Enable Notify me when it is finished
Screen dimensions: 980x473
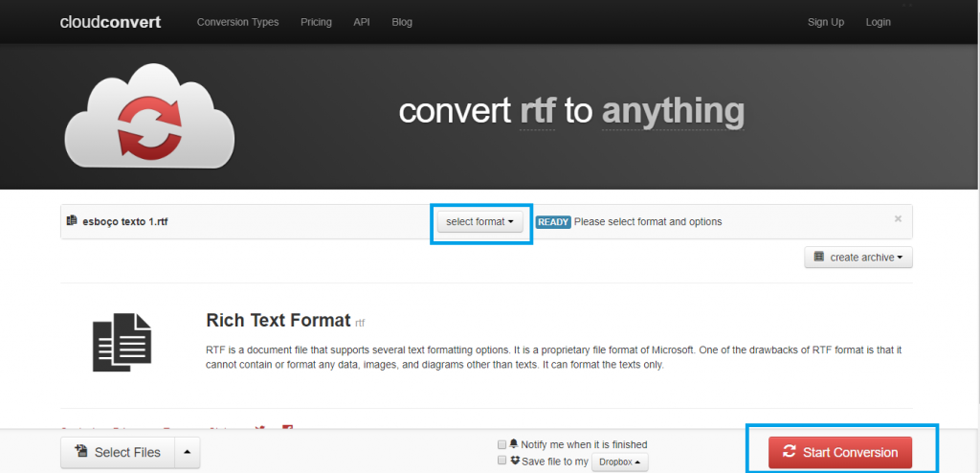501,445
